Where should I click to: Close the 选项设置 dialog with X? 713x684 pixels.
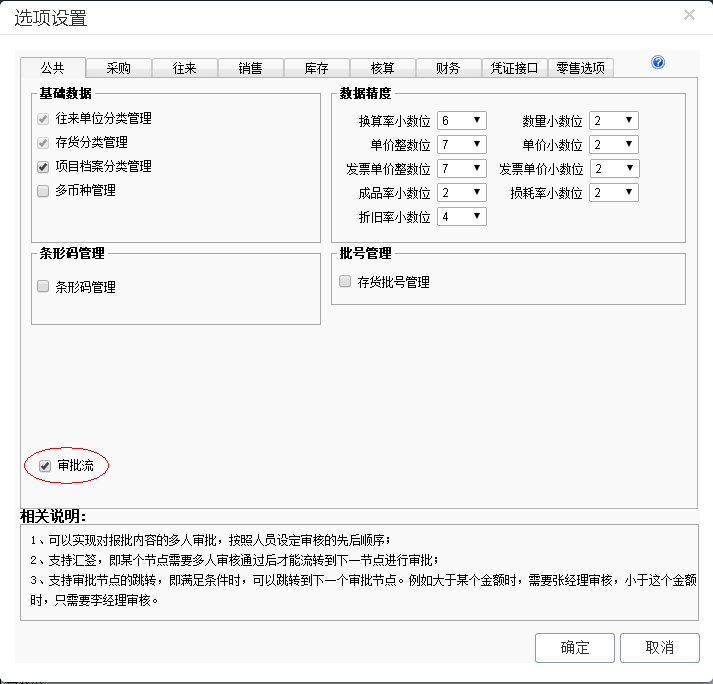coord(689,15)
